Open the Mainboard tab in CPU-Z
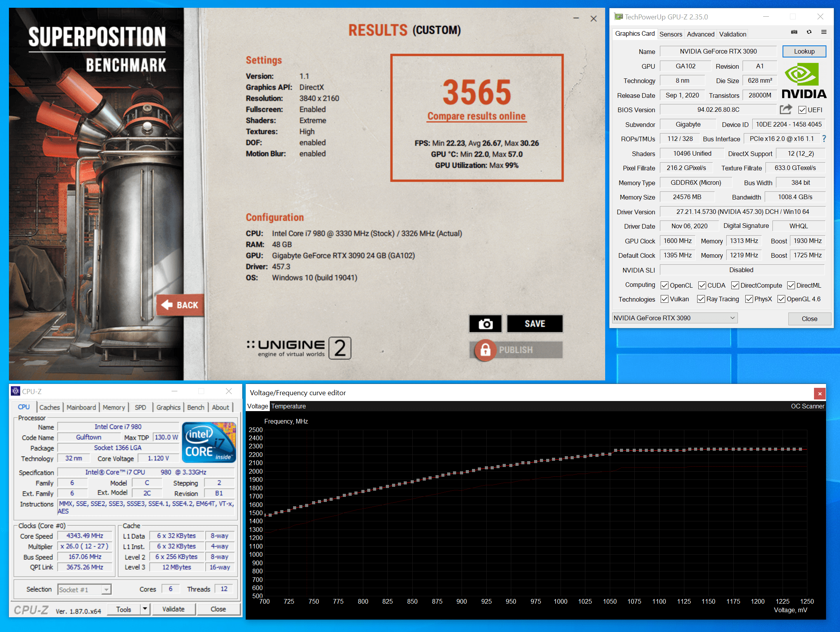Image resolution: width=840 pixels, height=632 pixels. click(x=81, y=407)
